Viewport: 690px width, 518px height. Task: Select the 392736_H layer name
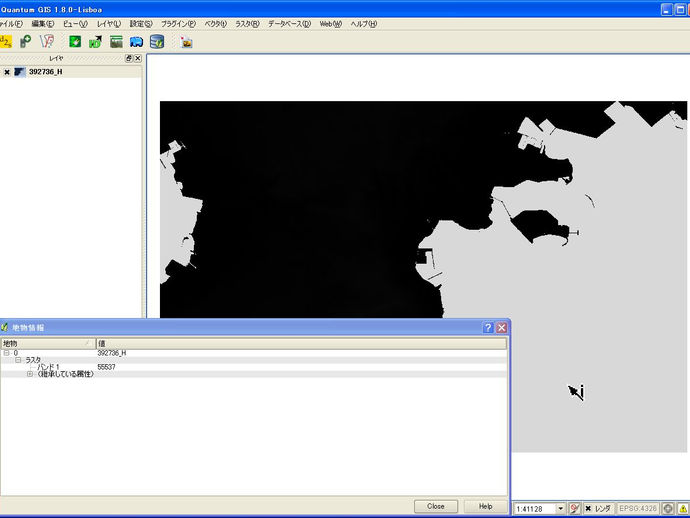coord(45,72)
